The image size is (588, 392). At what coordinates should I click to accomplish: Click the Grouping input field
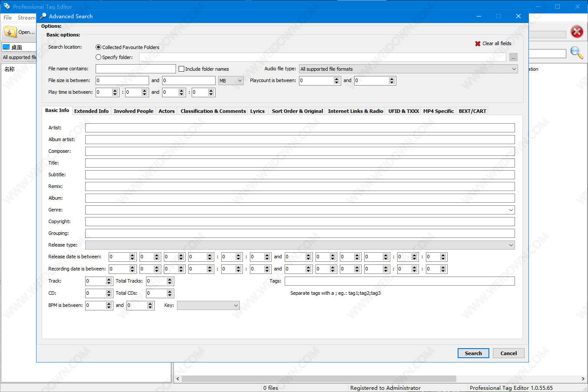pyautogui.click(x=300, y=233)
